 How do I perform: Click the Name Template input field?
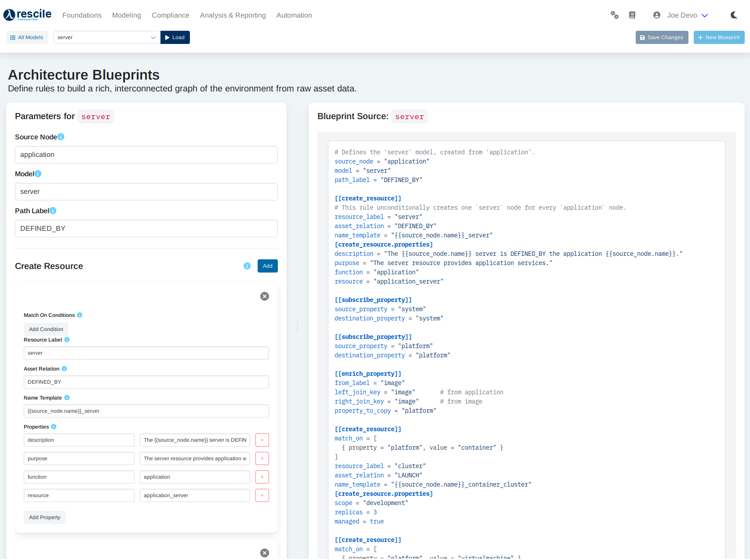(x=146, y=411)
